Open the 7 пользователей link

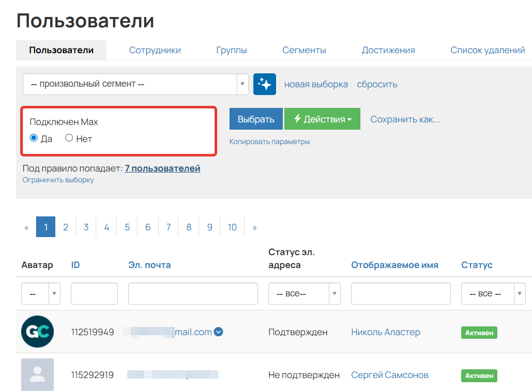tap(162, 168)
